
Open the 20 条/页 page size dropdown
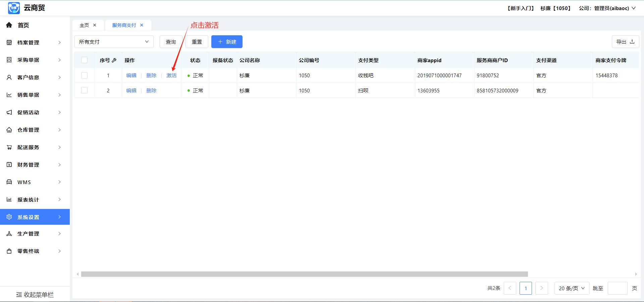[x=572, y=288]
